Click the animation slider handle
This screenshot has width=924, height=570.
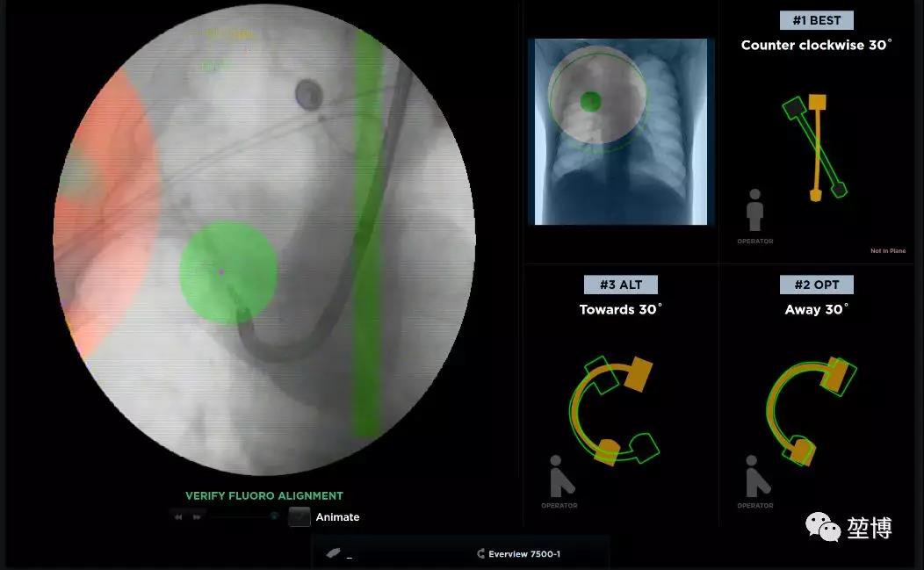(x=274, y=516)
